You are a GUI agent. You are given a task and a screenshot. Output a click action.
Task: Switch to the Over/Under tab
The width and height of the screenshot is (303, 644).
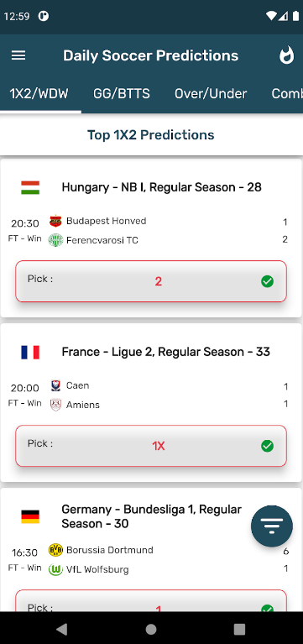point(211,94)
